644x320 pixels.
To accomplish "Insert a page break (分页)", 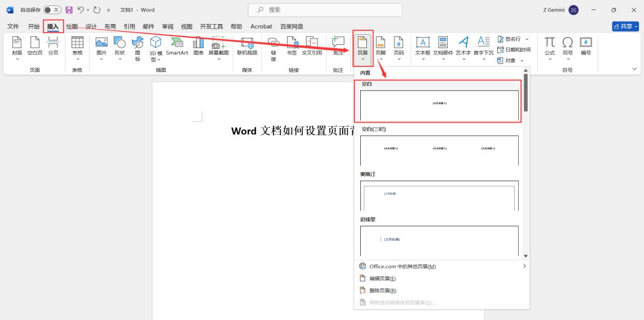I will 53,46.
